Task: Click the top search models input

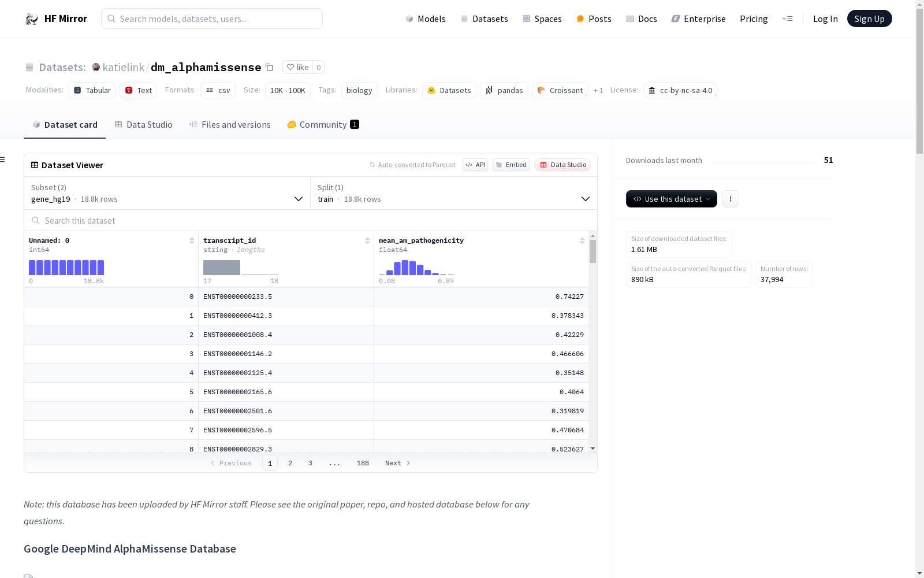Action: click(x=212, y=18)
